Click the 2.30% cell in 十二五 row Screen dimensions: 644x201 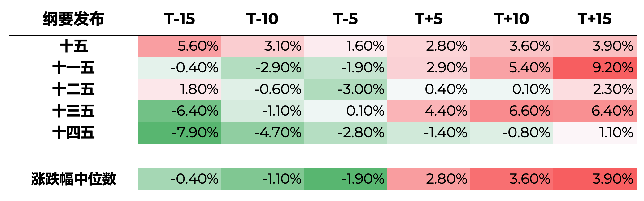click(594, 89)
